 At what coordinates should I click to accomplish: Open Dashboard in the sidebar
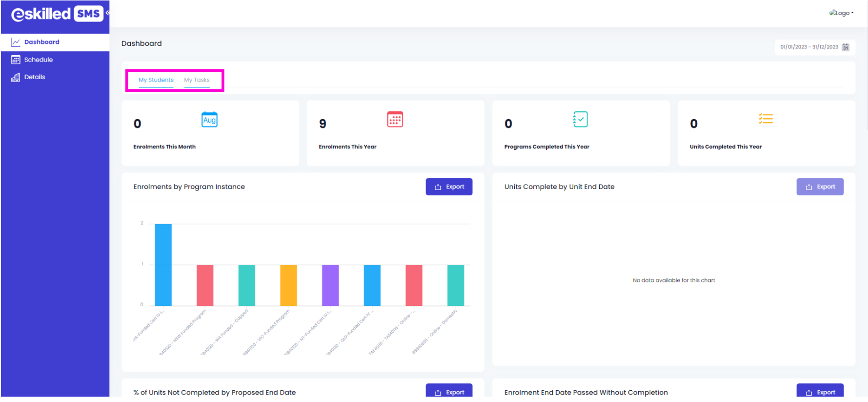[55, 42]
